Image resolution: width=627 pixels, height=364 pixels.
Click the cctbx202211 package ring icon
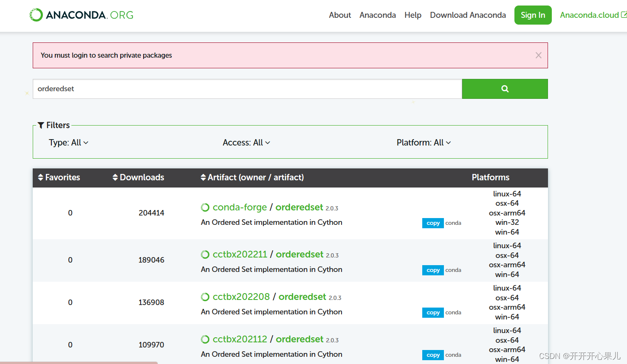click(205, 255)
